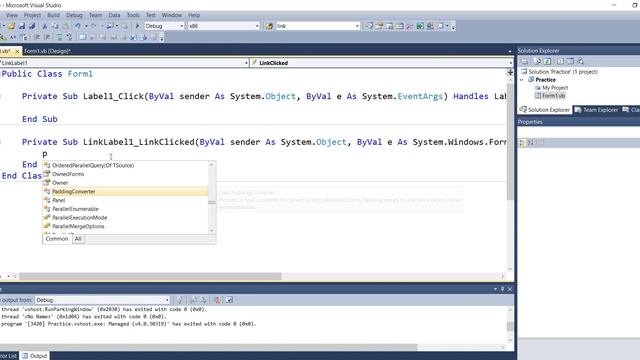The image size is (640, 360).
Task: Open the Project menu
Action: point(32,15)
